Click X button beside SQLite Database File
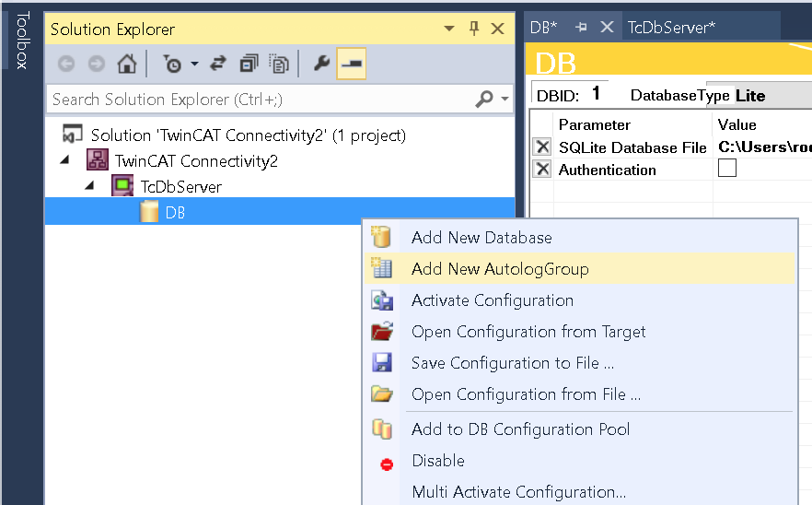812x505 pixels. (542, 147)
